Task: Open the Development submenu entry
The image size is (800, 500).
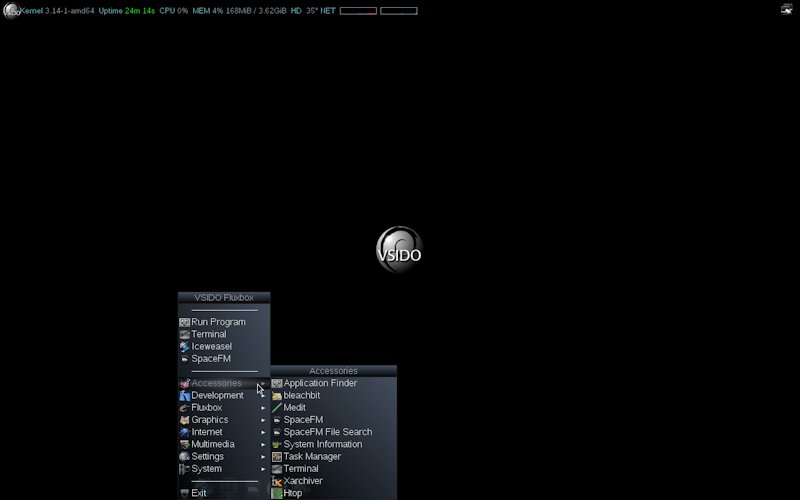Action: pos(223,395)
